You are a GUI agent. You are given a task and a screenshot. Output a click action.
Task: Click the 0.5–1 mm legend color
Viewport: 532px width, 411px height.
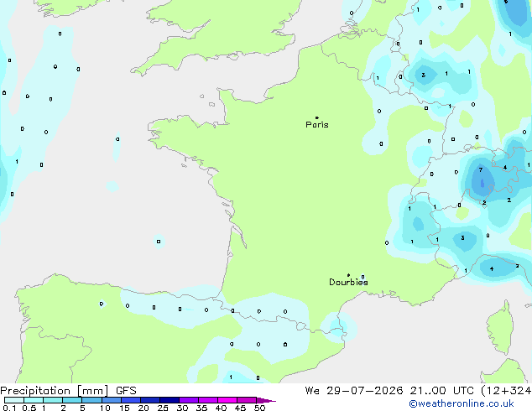tap(34, 400)
